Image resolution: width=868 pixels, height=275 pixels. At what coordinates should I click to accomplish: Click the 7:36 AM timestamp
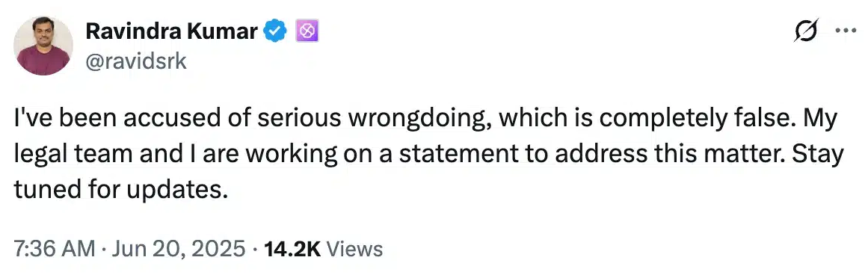[53, 248]
